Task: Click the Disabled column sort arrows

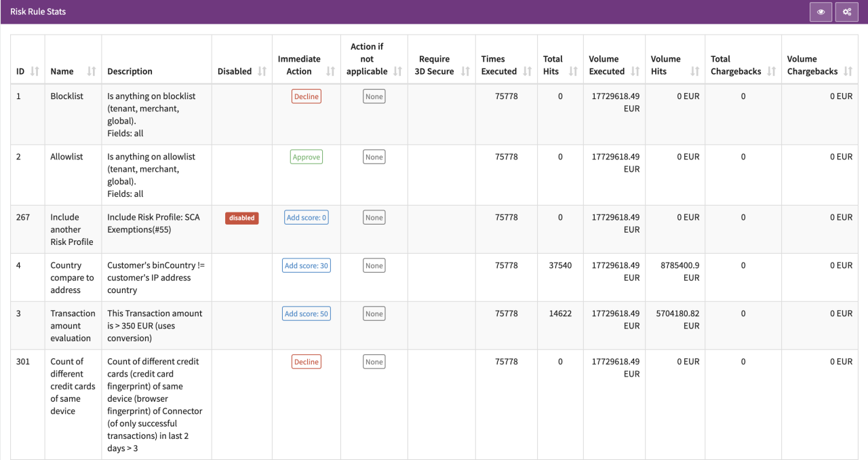Action: click(x=262, y=71)
